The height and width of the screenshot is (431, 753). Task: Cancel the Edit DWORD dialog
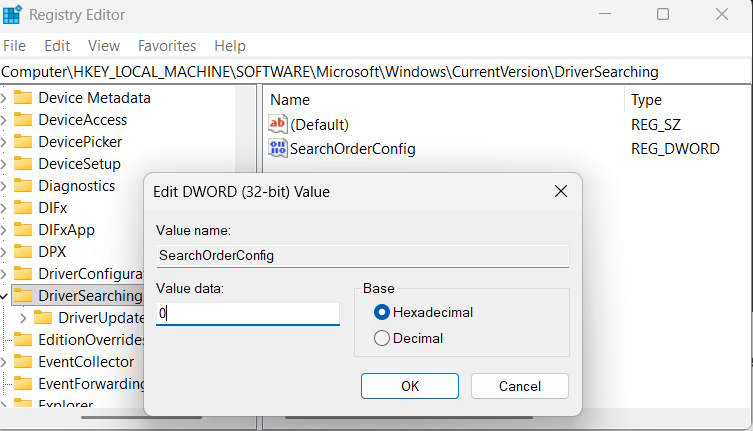click(x=520, y=386)
